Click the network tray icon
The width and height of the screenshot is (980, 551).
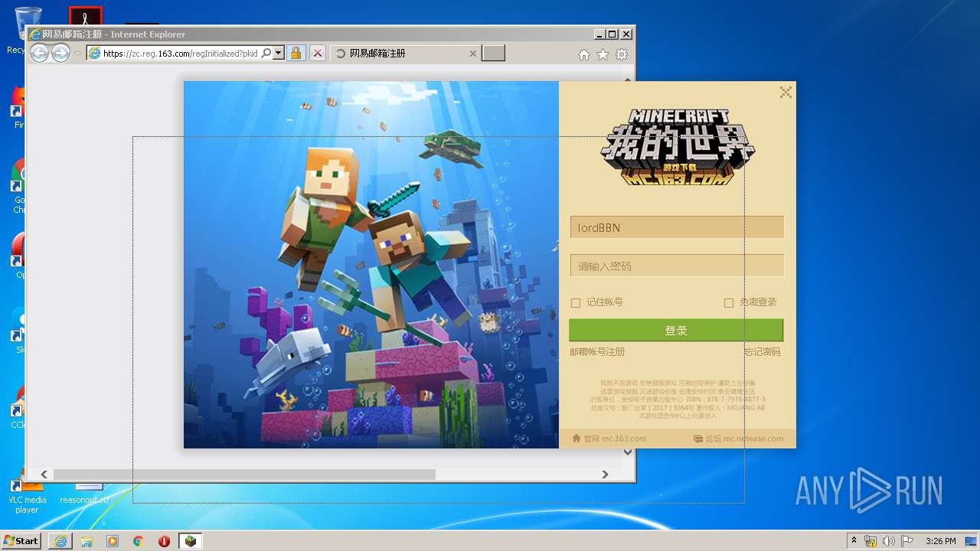click(871, 541)
